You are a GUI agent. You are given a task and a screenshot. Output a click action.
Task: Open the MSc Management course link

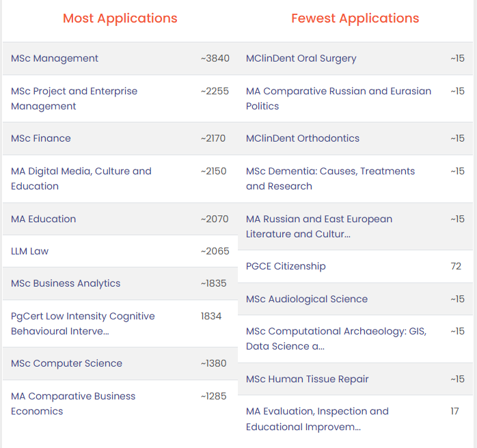(x=55, y=59)
